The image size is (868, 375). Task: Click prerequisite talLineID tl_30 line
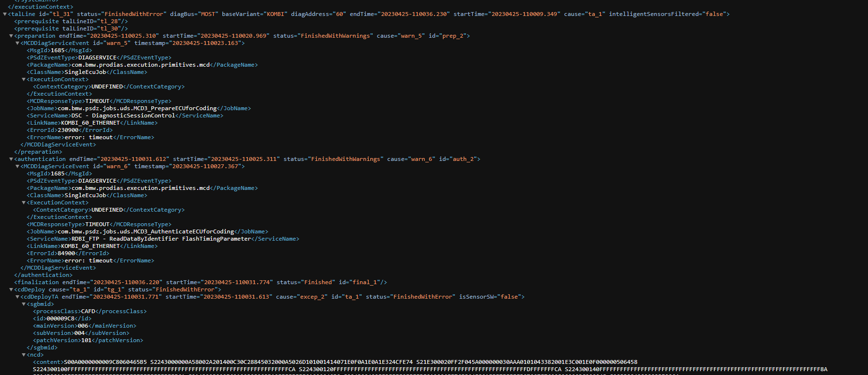click(x=71, y=29)
